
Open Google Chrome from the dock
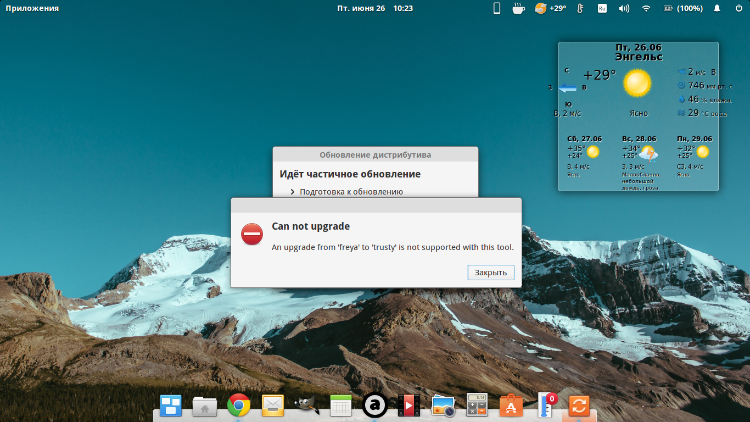click(238, 405)
